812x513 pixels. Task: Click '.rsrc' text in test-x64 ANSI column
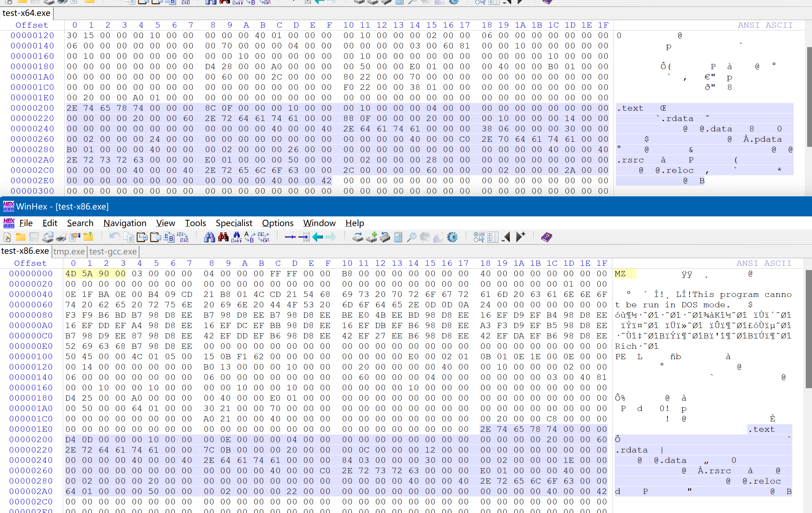pyautogui.click(x=631, y=160)
